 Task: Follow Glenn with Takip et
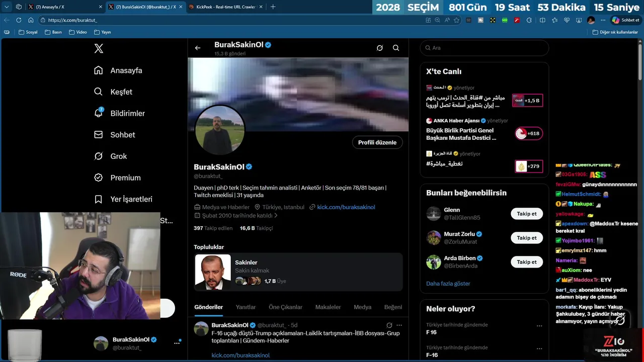click(527, 214)
